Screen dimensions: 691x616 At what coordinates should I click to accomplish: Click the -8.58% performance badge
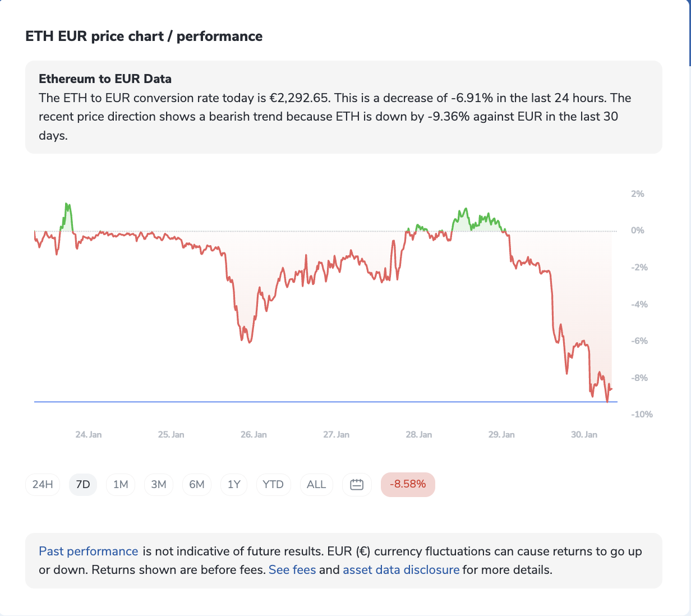(x=408, y=485)
